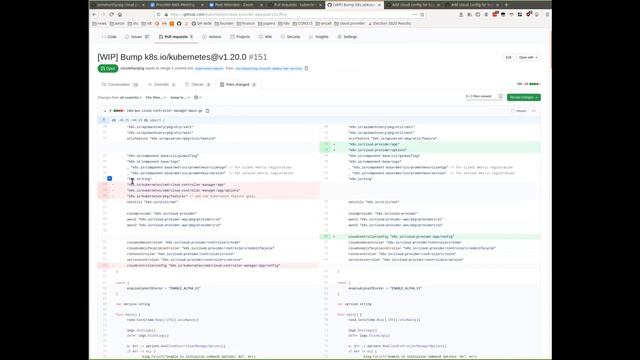Image resolution: width=640 pixels, height=360 pixels.
Task: Click the Edit title button
Action: point(509,58)
